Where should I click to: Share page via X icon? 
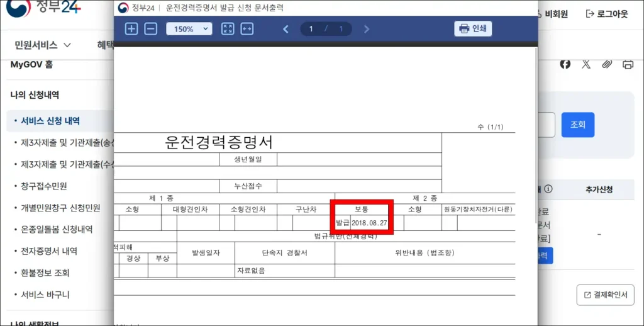tap(586, 64)
